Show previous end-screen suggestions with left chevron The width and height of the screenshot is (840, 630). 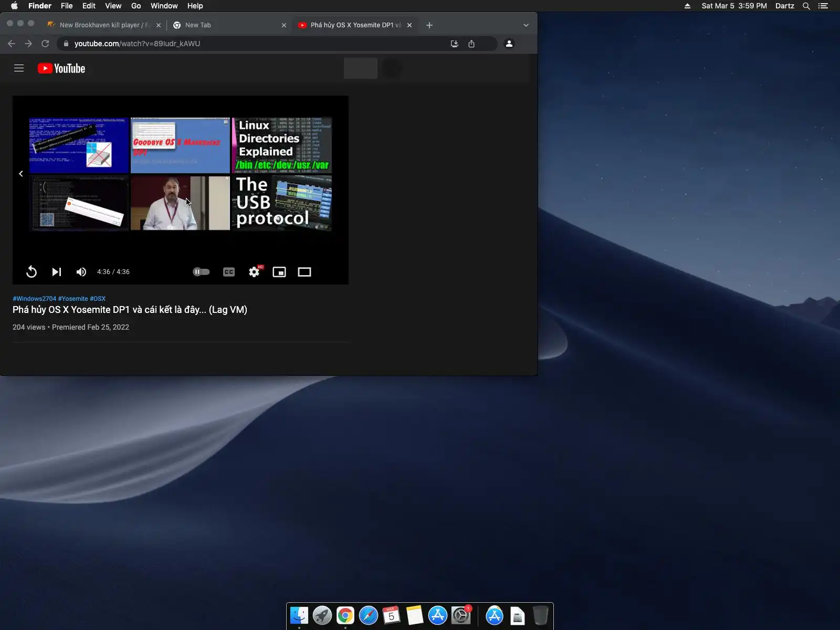point(21,174)
